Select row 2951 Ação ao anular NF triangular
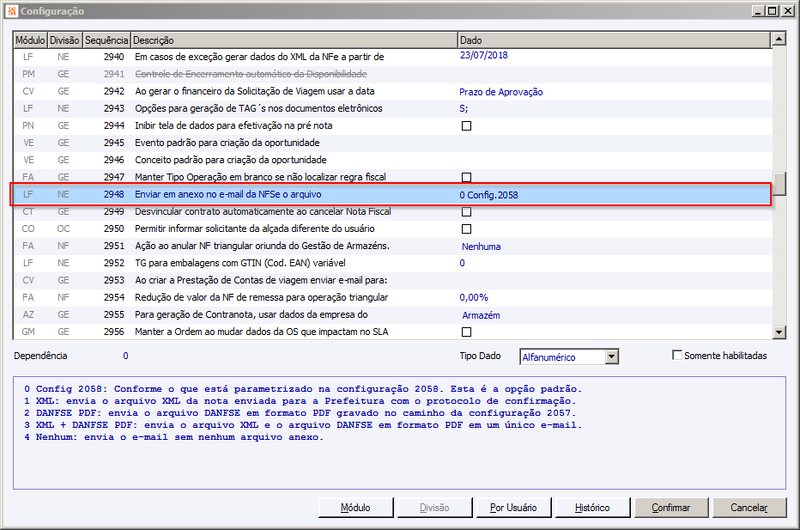The image size is (800, 530). click(392, 246)
